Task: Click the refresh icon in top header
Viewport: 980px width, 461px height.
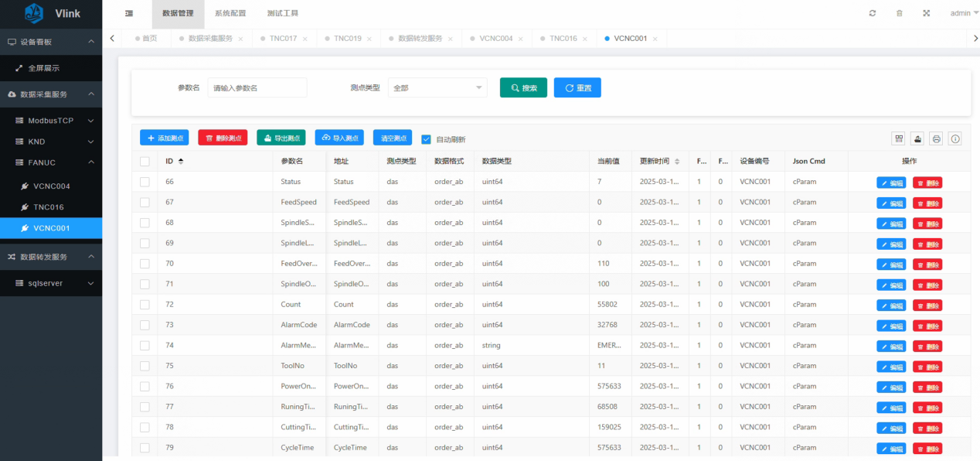Action: click(873, 13)
